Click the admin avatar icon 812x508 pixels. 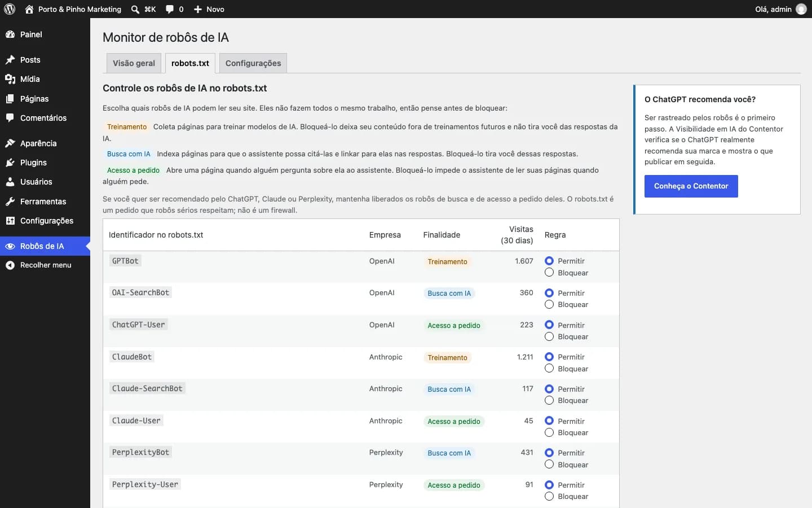coord(801,9)
